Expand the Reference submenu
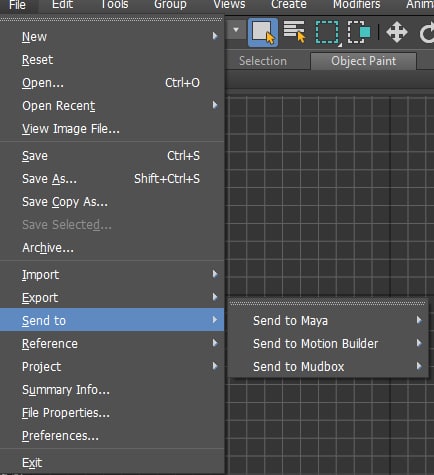The height and width of the screenshot is (475, 434). point(112,343)
